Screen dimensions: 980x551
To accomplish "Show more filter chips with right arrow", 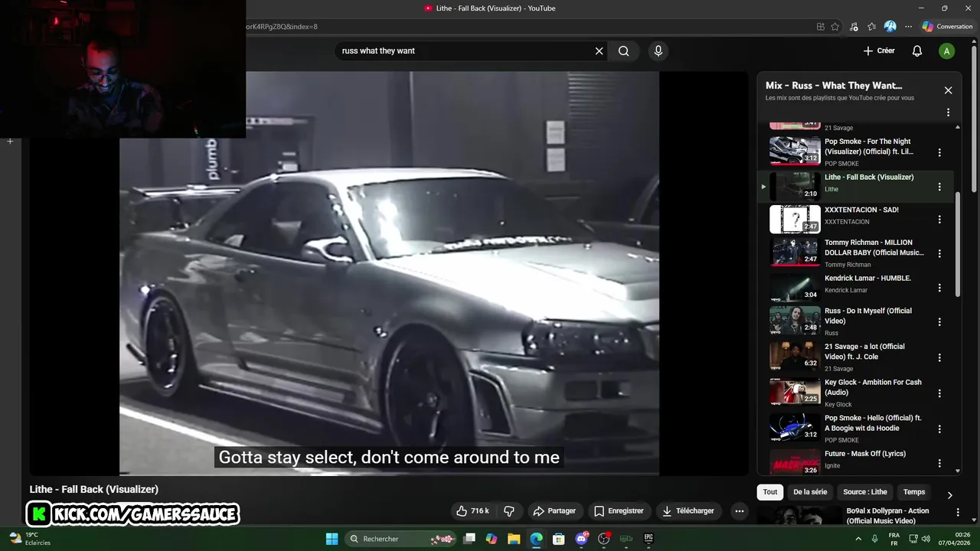I will click(949, 494).
